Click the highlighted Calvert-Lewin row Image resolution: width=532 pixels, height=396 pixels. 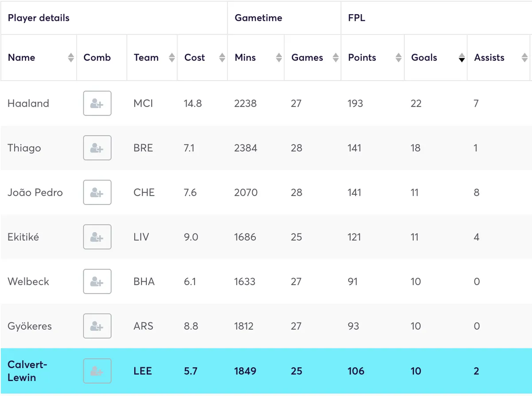point(266,371)
